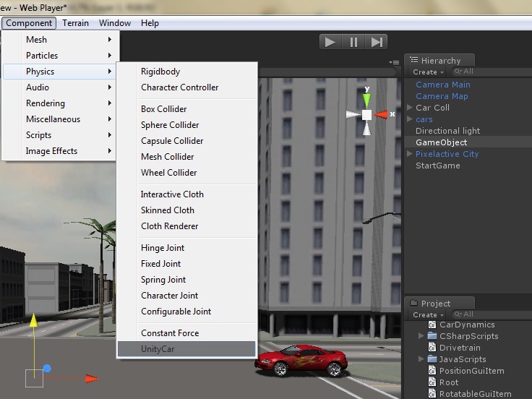Click the Drivetrain script file icon
This screenshot has height=399, width=532.
coord(432,348)
